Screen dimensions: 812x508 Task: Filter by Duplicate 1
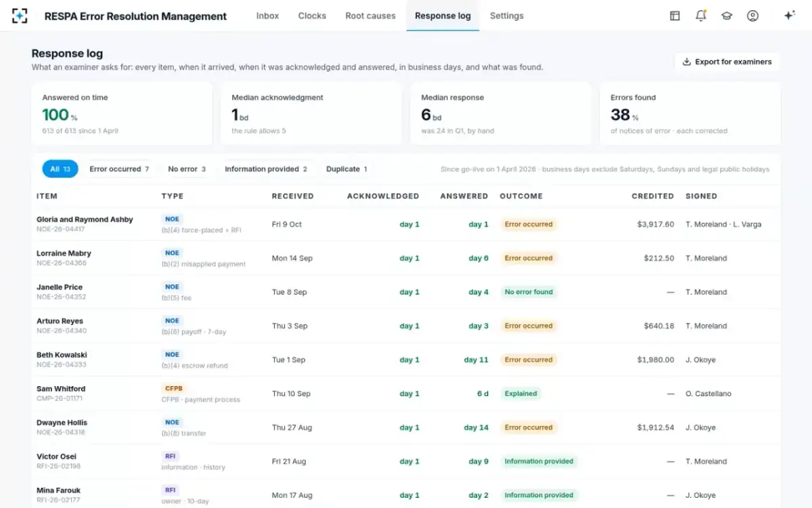(x=346, y=169)
